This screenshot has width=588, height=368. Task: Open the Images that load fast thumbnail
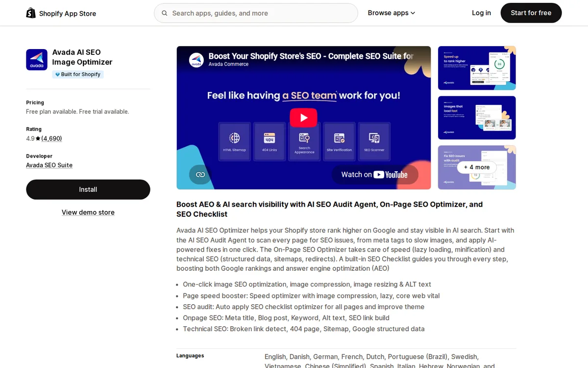pyautogui.click(x=477, y=118)
